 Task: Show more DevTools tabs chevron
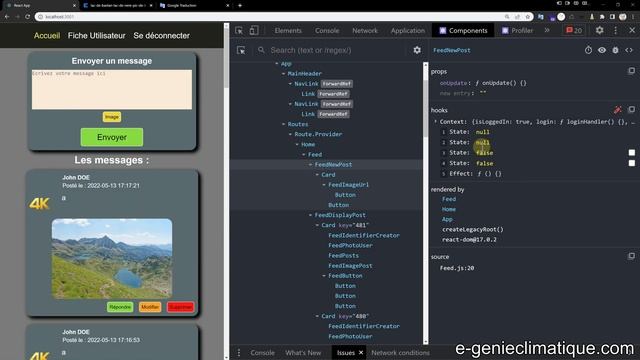pos(547,30)
